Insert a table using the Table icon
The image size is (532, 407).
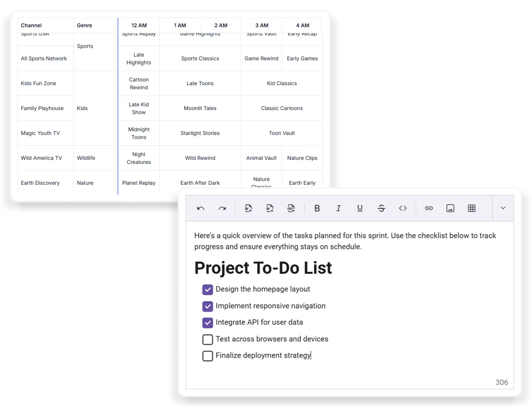(472, 208)
